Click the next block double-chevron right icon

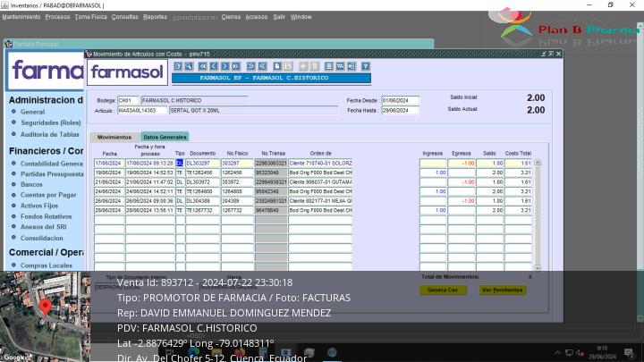(x=250, y=66)
